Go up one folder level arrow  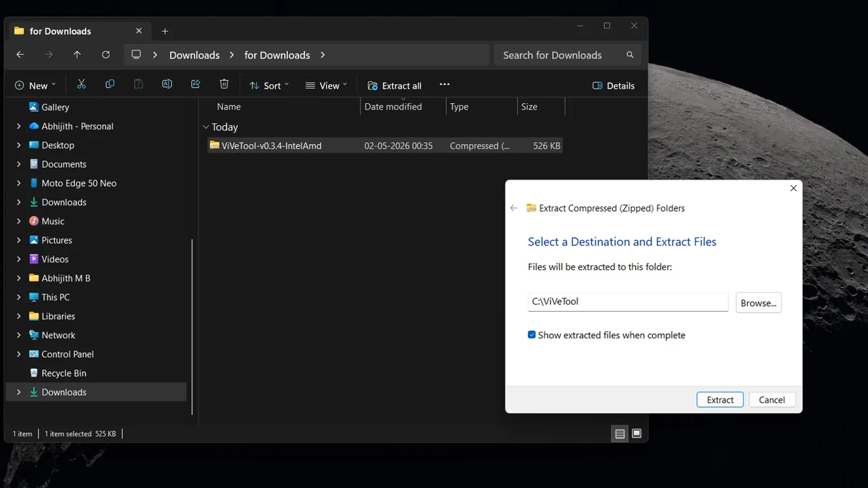pos(77,55)
